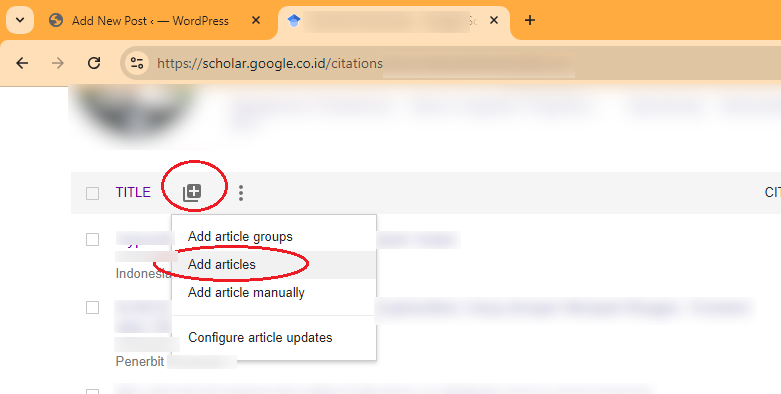Switch to the Google Scholar tab

tap(394, 21)
